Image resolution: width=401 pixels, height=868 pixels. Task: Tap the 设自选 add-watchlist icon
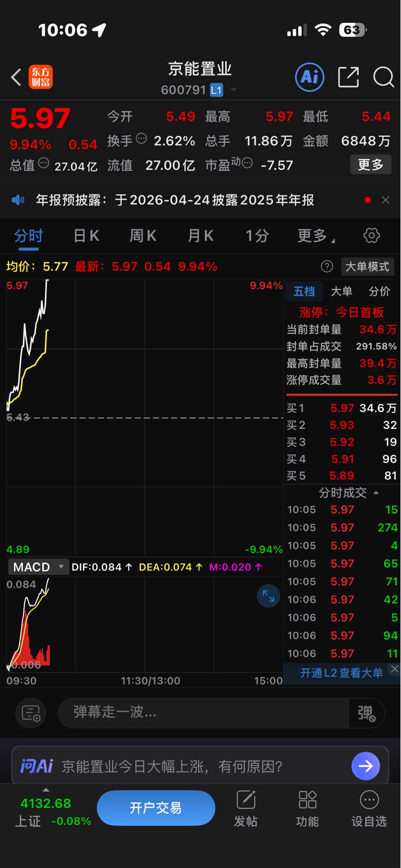tap(369, 809)
